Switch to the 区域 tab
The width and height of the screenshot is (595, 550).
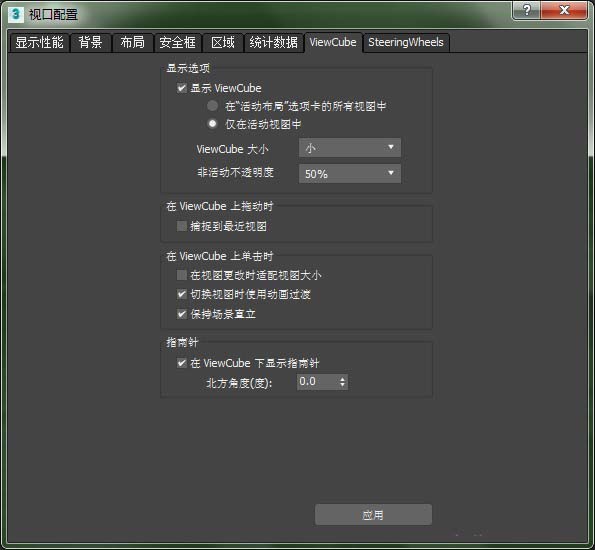tap(223, 42)
